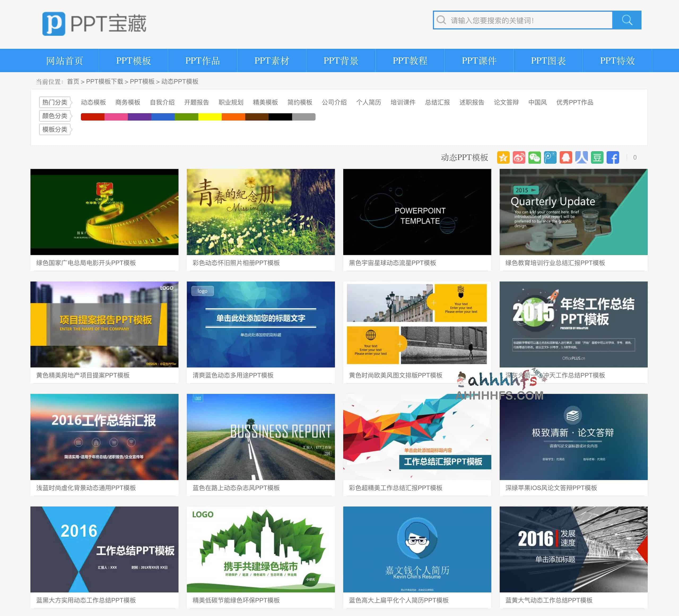Share page using Weibo icon
This screenshot has height=616, width=679.
(519, 157)
